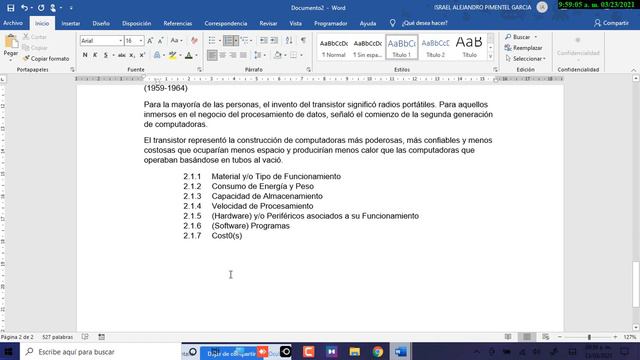Open the Windows Start menu

9,351
